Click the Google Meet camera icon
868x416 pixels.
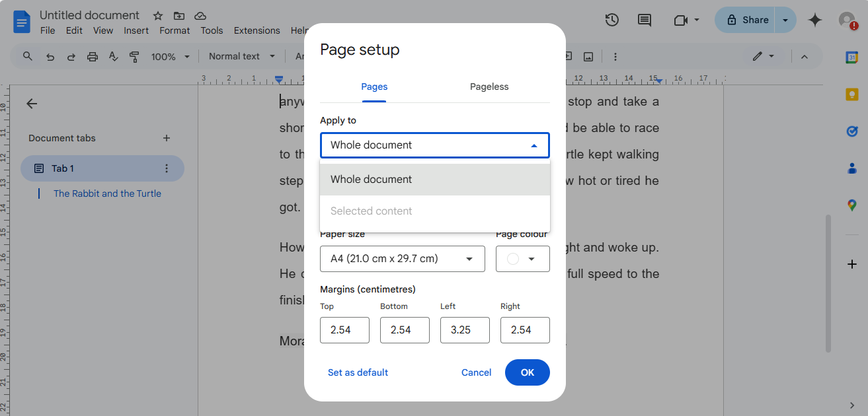681,20
